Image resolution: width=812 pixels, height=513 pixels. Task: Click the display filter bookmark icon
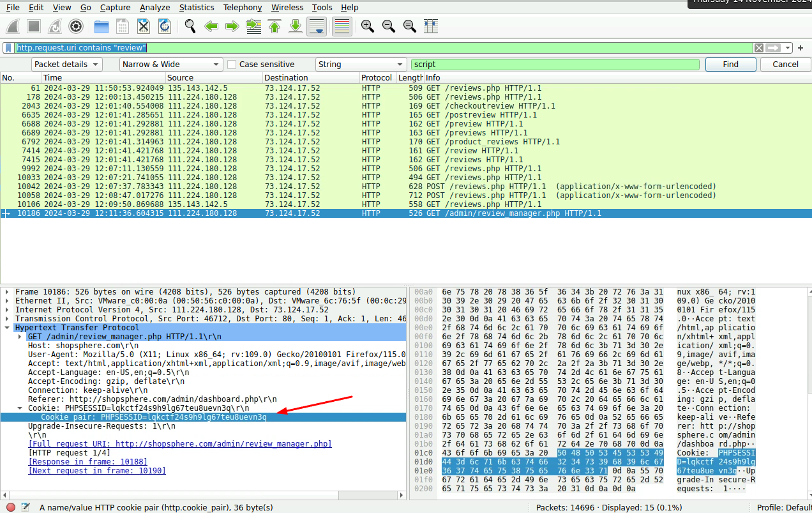tap(8, 48)
